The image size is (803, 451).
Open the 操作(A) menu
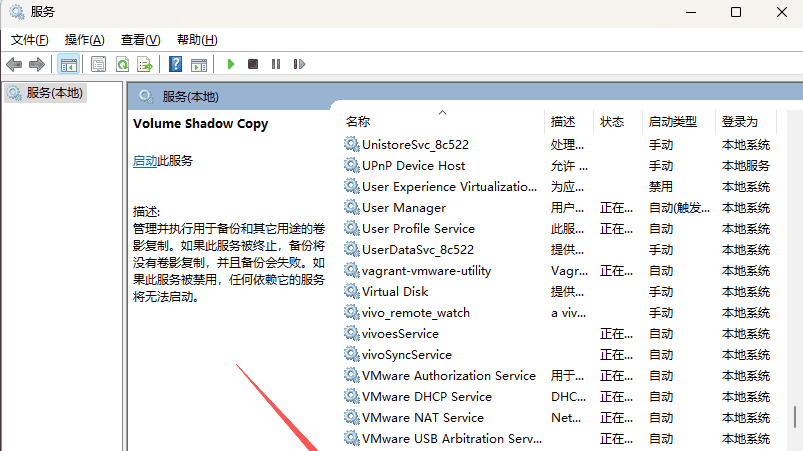(84, 40)
